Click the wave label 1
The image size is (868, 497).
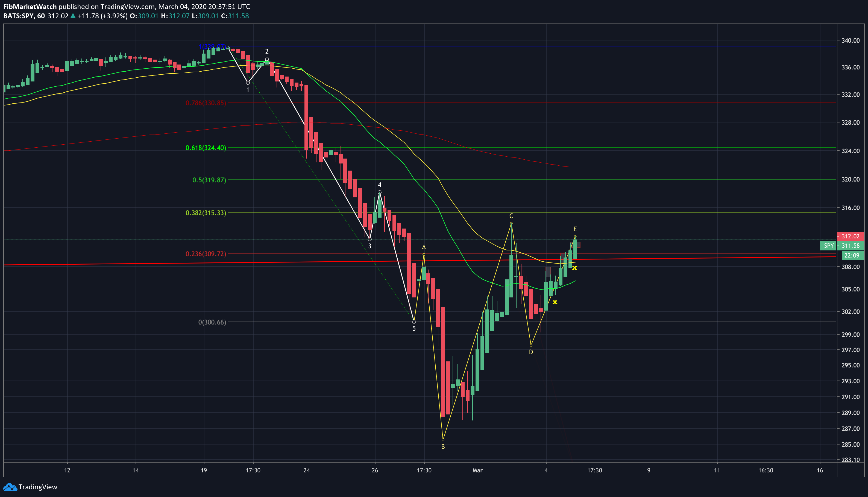click(x=248, y=90)
